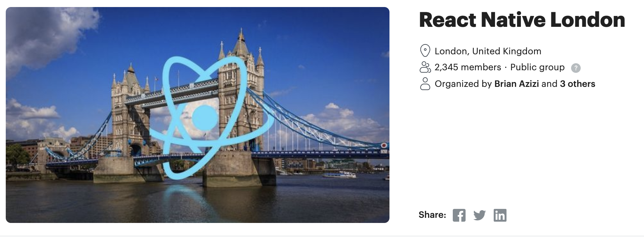Share the group on LinkedIn

tap(500, 215)
